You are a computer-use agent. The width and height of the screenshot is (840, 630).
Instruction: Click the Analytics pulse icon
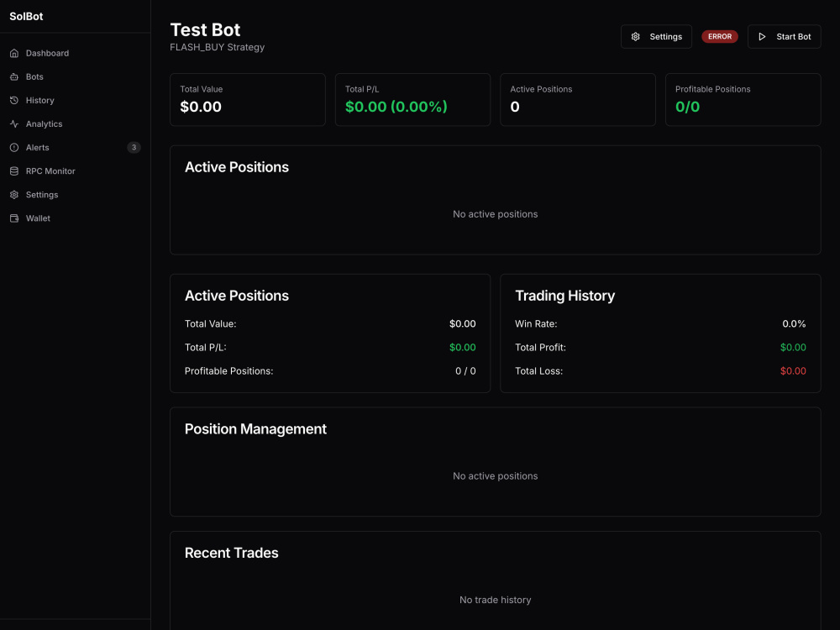point(14,123)
